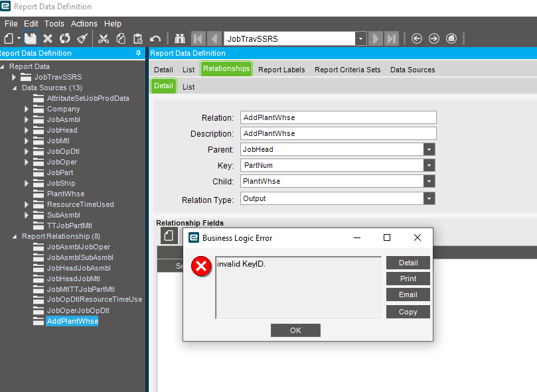Select JobHeadJobMtl in the relationship tree
Viewport: 537px width, 392px height.
(73, 279)
